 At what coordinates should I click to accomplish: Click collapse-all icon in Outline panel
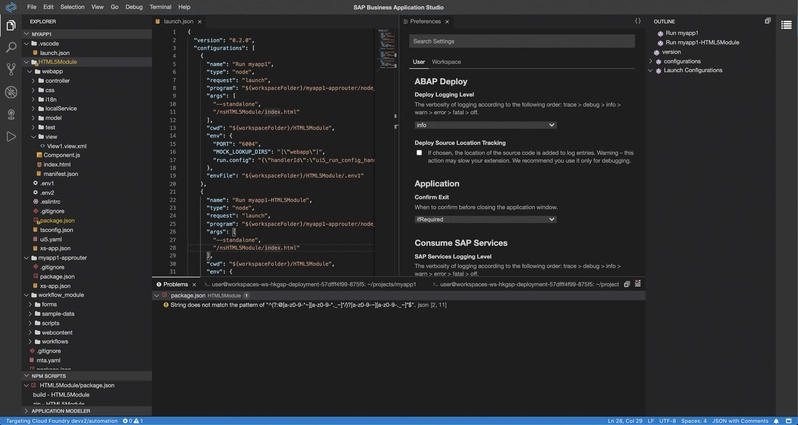(x=767, y=21)
